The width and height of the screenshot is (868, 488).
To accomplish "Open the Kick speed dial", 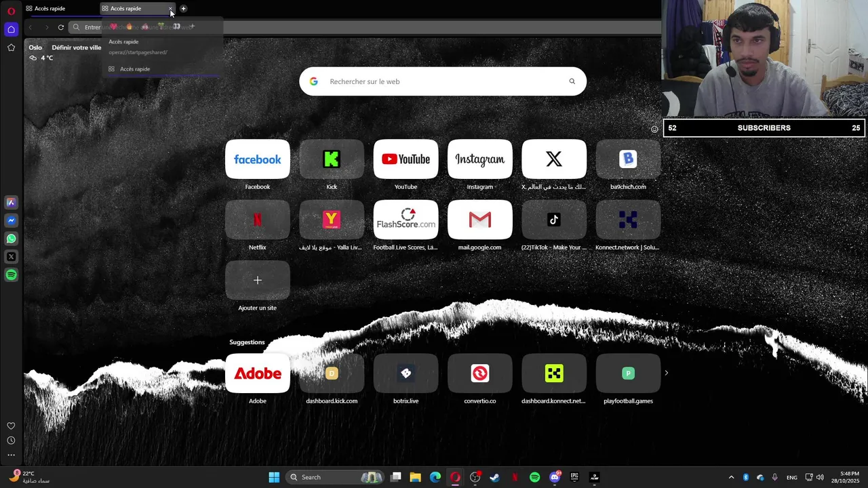I will tap(332, 159).
